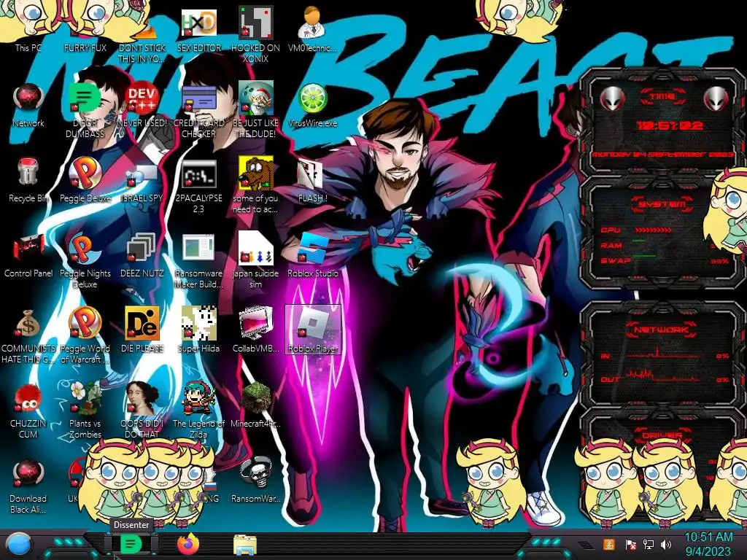Open the network status tray icon

pos(648,544)
